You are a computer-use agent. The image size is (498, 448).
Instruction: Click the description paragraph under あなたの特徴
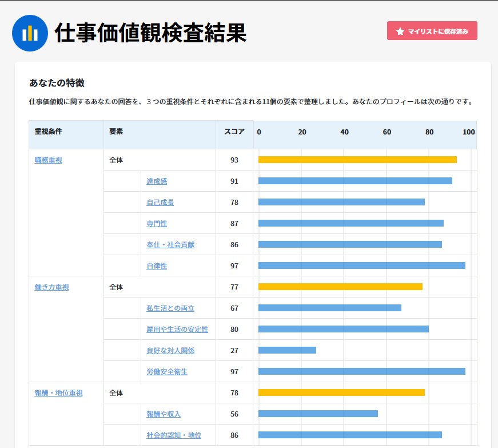tap(251, 102)
